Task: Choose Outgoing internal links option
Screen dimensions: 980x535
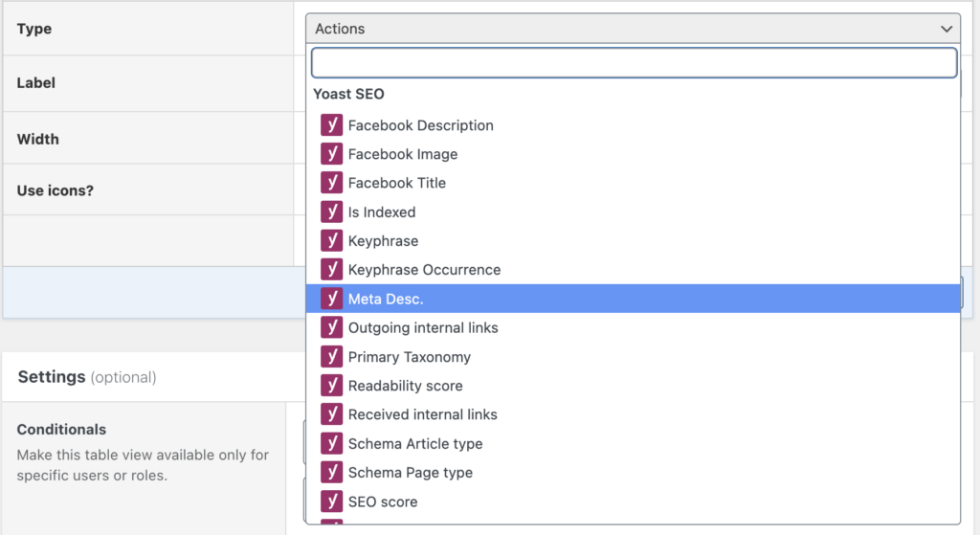Action: (x=633, y=327)
